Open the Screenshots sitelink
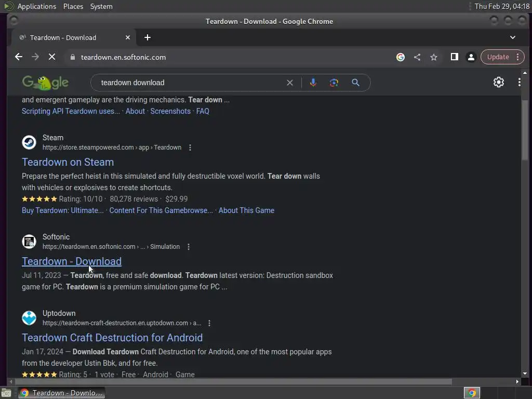 pos(170,111)
